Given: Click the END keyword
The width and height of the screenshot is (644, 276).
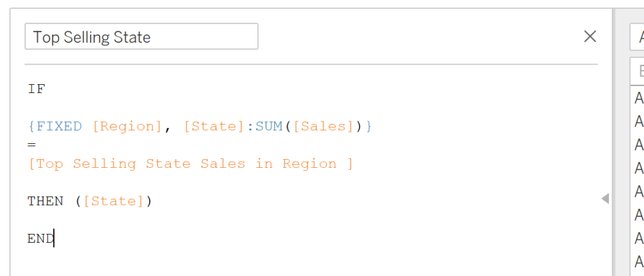Looking at the screenshot, I should point(40,239).
